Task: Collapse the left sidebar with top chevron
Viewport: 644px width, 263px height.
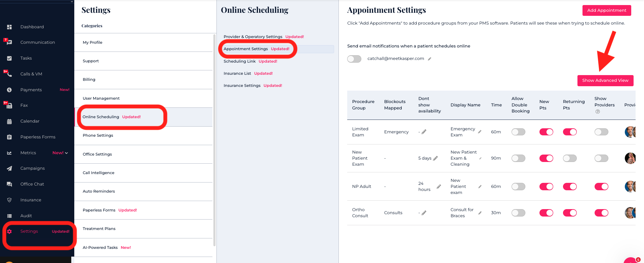Action: [72, 1]
